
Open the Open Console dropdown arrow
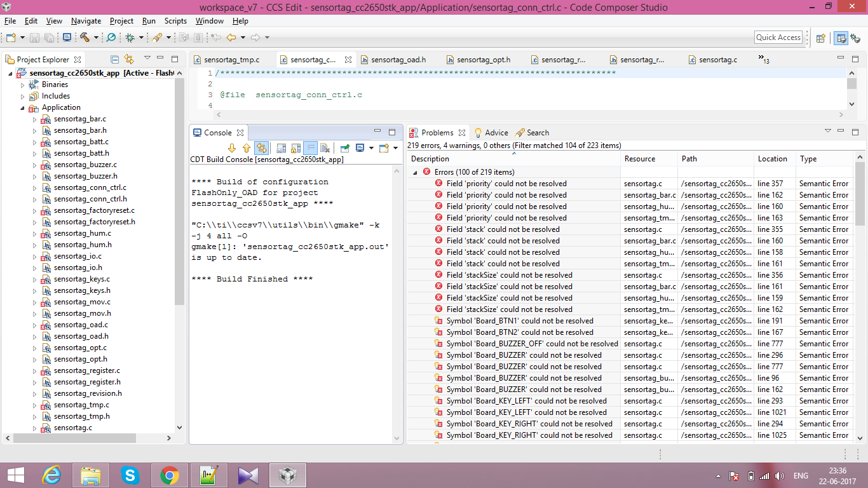[395, 148]
